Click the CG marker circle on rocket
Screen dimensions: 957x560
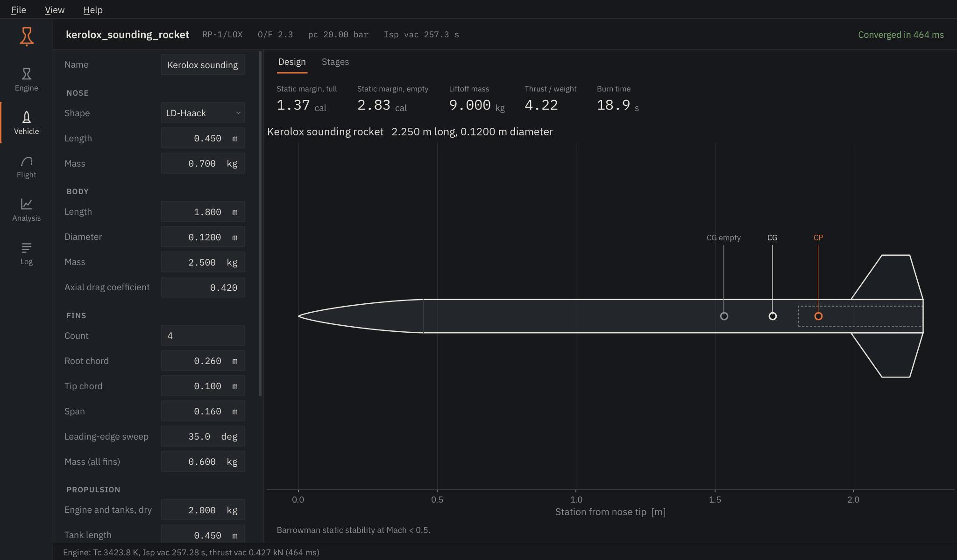(773, 316)
